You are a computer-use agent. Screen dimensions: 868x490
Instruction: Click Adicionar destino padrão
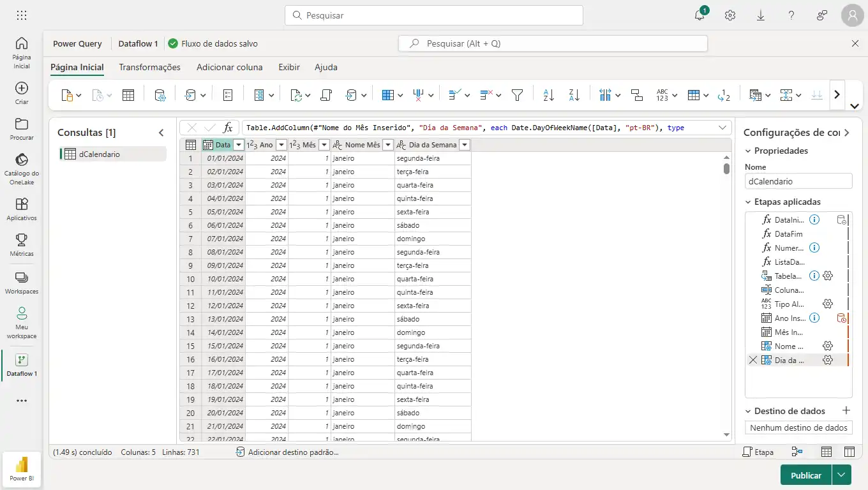(x=287, y=452)
